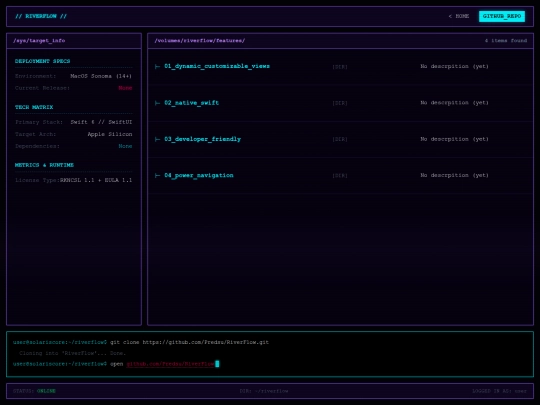
Task: Click [DIR] tag in 03_developer_friendly row
Action: point(340,139)
